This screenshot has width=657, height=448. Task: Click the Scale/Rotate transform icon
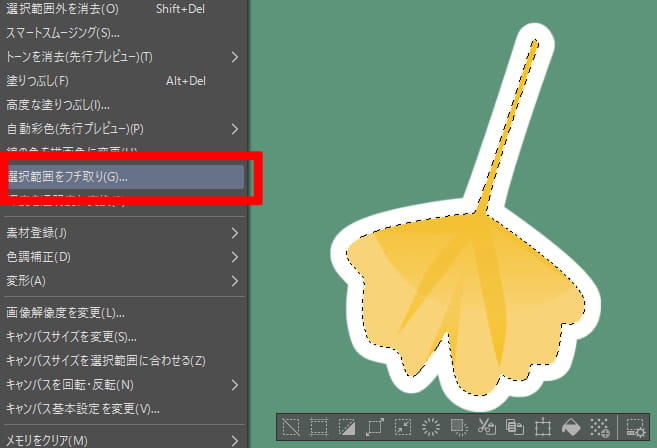[x=543, y=427]
